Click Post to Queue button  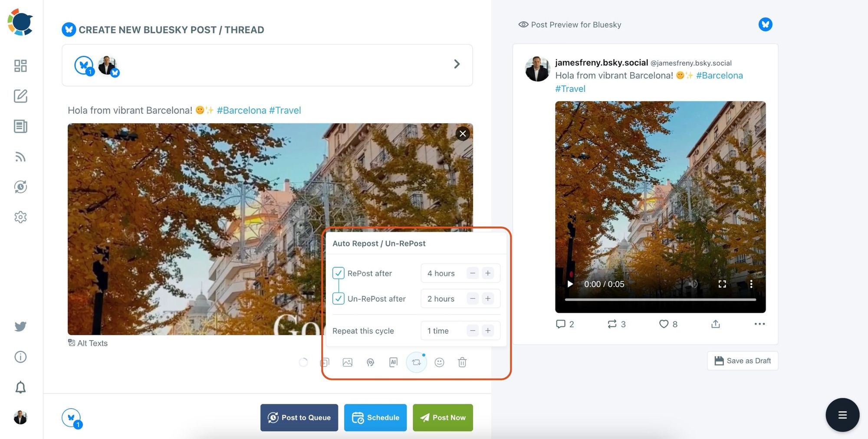click(x=299, y=417)
